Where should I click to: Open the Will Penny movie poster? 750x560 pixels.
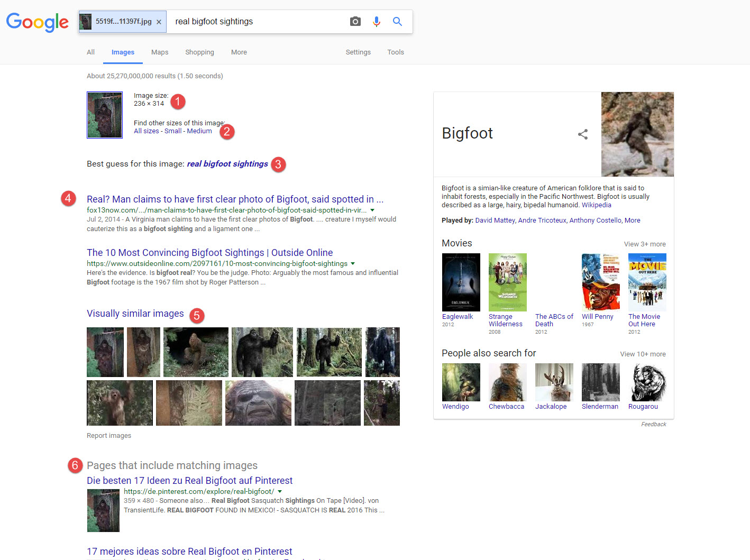click(601, 282)
